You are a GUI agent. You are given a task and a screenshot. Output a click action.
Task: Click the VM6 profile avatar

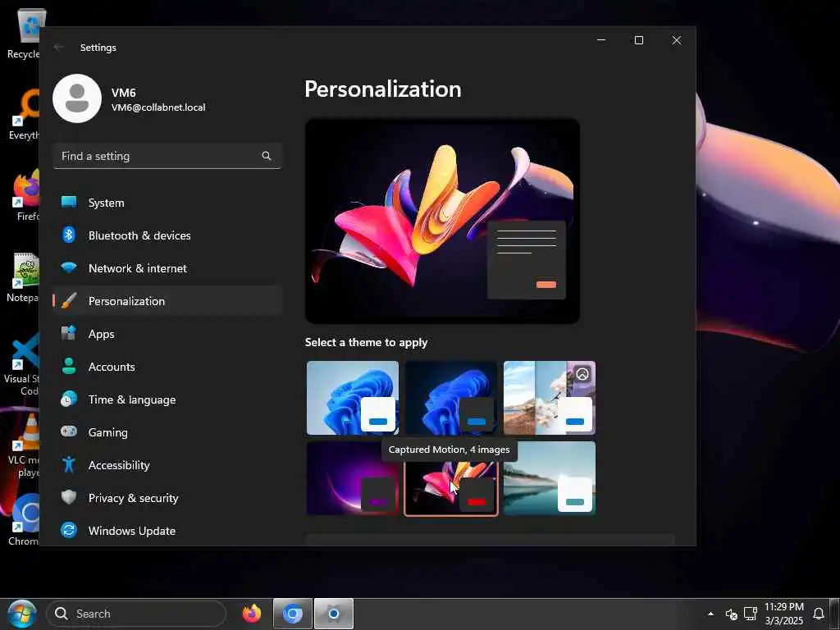point(77,98)
